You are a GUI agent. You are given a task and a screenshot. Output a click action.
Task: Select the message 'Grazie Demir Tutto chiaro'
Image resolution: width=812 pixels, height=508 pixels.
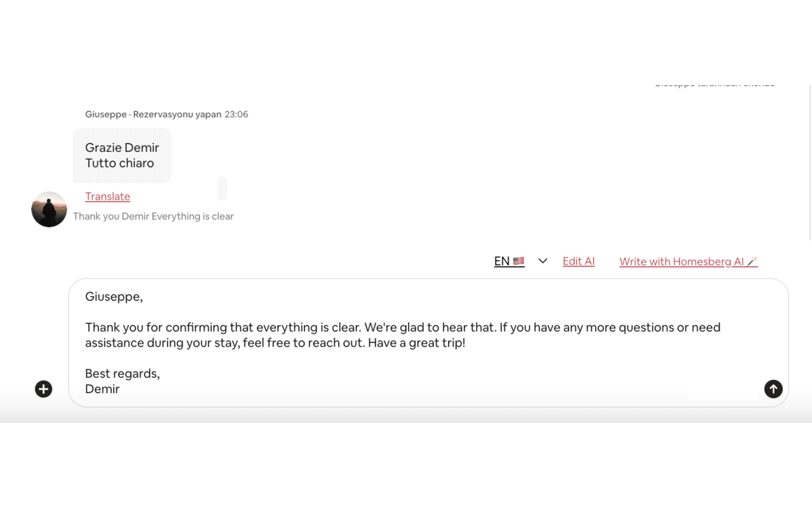coord(122,155)
